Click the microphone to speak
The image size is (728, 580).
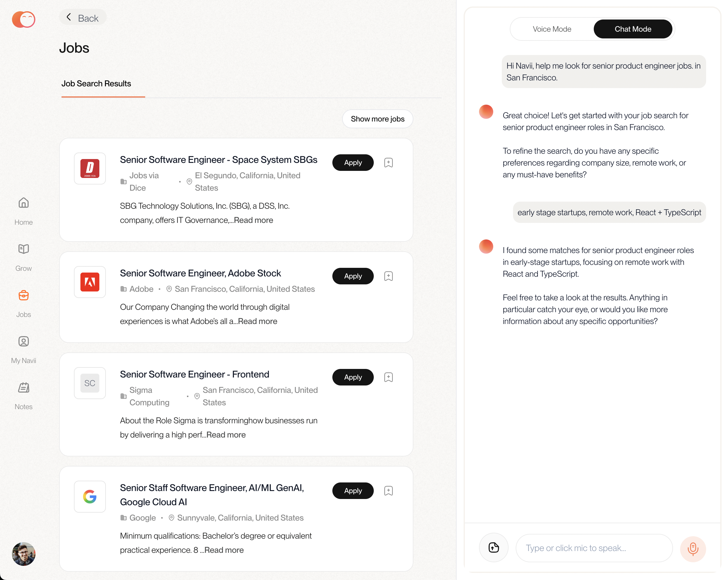click(693, 548)
